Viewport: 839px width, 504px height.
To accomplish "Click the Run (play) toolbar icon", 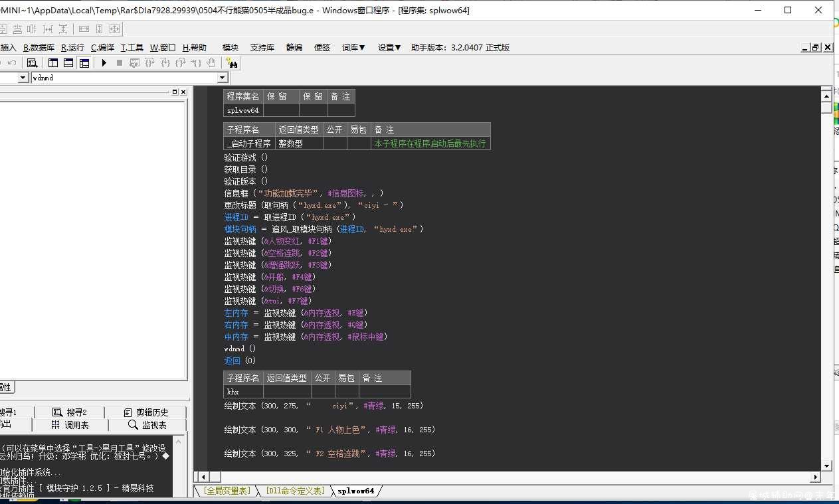I will pyautogui.click(x=104, y=63).
